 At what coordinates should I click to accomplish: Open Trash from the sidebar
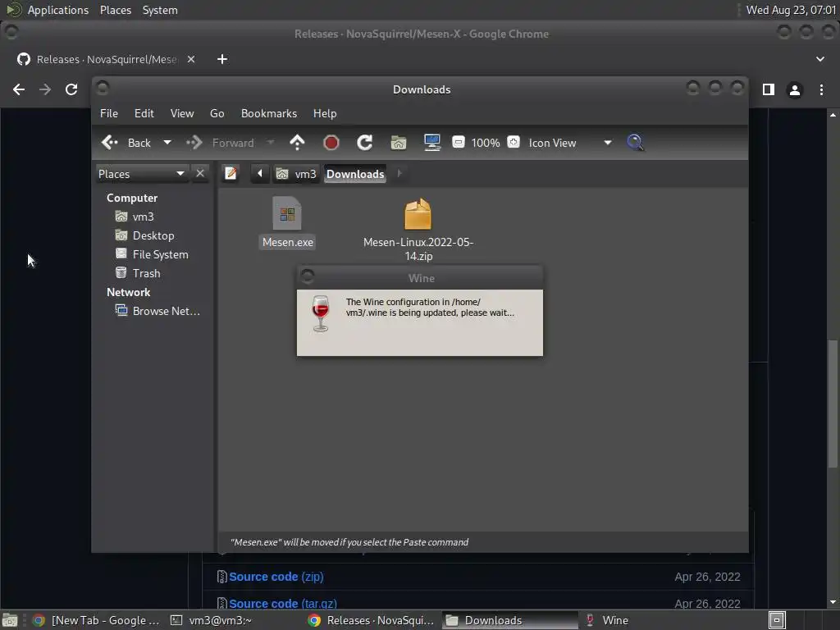138,273
